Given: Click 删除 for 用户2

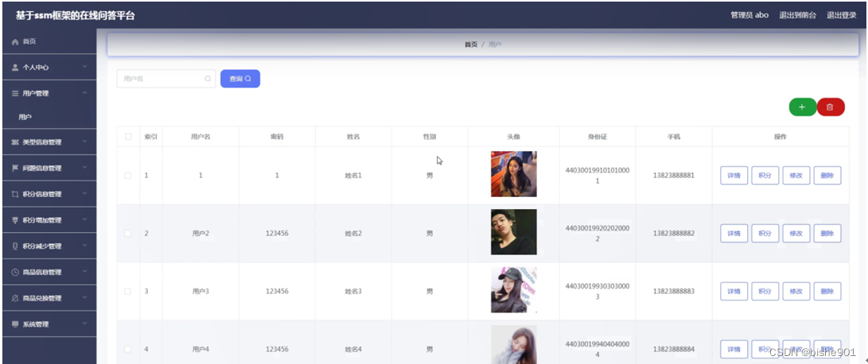Looking at the screenshot, I should click(x=827, y=234).
